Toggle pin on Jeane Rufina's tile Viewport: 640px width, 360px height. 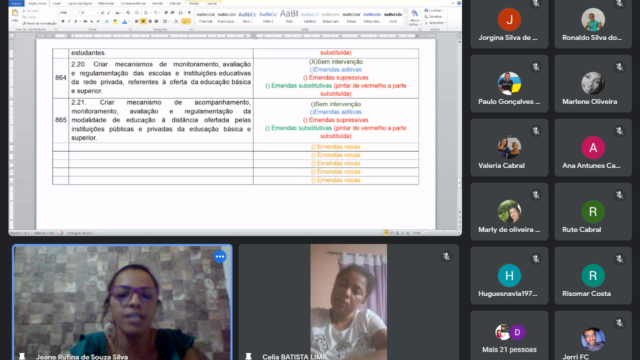(22, 356)
